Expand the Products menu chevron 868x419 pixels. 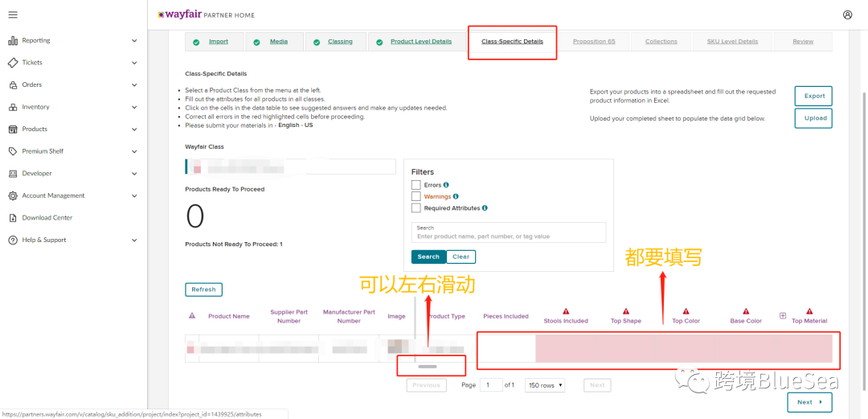tap(134, 129)
